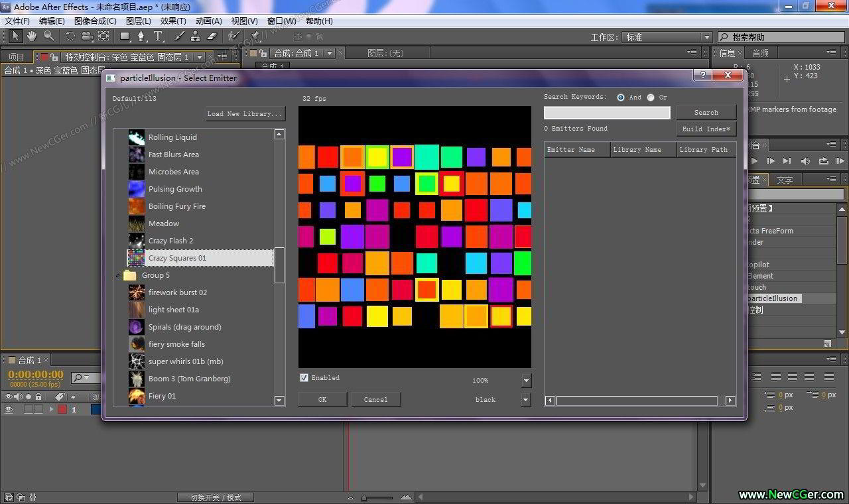Click the layer 1 red label swatch
This screenshot has height=504, width=849.
(62, 410)
